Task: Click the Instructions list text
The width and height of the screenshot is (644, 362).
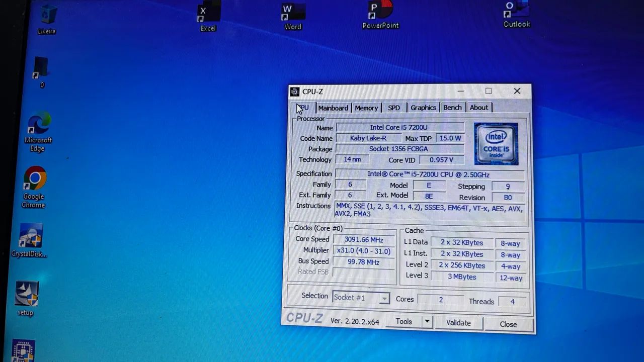Action: coord(429,210)
